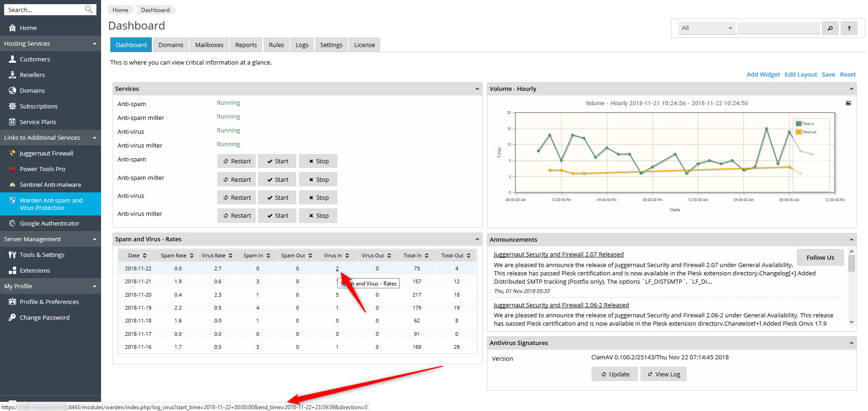This screenshot has width=868, height=411.
Task: Click the Home house icon in sidebar
Action: pyautogui.click(x=12, y=28)
